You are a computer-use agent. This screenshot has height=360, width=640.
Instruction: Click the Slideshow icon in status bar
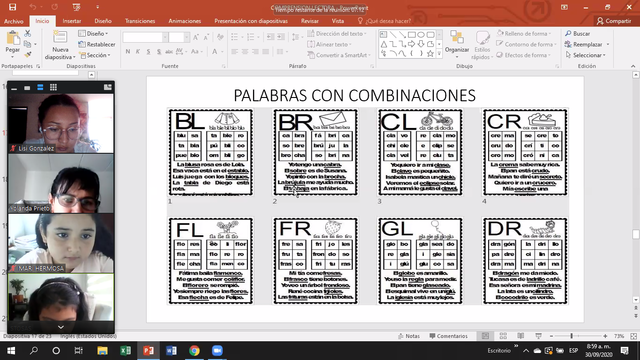[538, 336]
